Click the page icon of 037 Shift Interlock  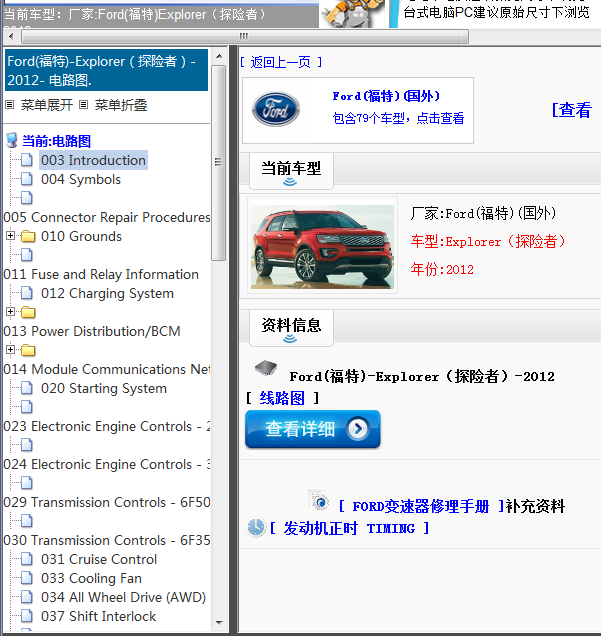27,616
